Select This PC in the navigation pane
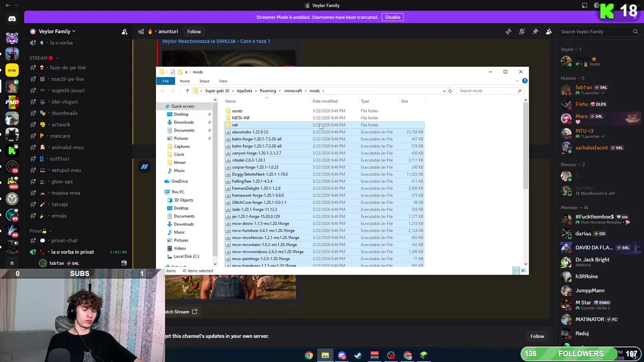Image resolution: width=644 pixels, height=362 pixels. coord(178,192)
